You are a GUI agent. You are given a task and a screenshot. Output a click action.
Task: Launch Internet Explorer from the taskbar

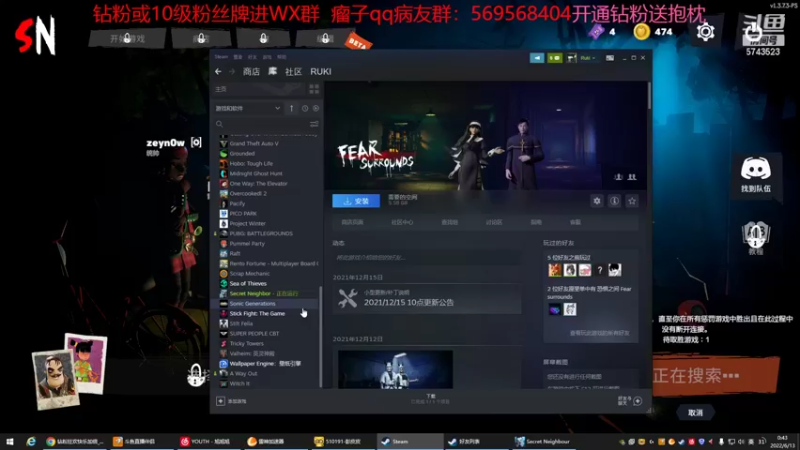31,442
